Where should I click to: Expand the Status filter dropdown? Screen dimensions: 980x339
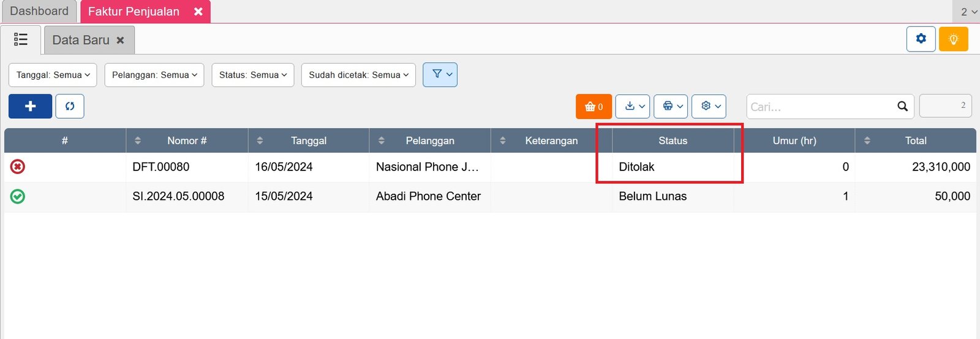[x=253, y=75]
